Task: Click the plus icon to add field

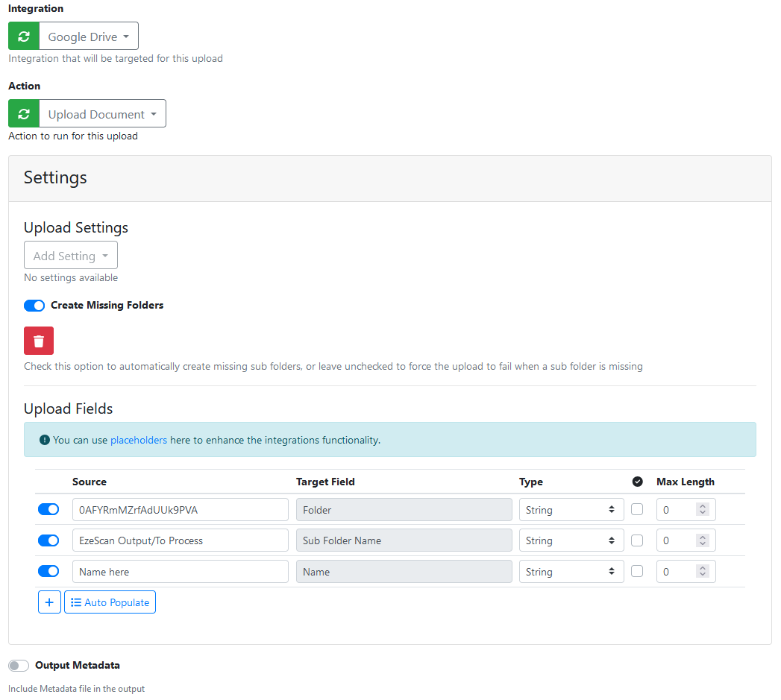Action: 49,602
